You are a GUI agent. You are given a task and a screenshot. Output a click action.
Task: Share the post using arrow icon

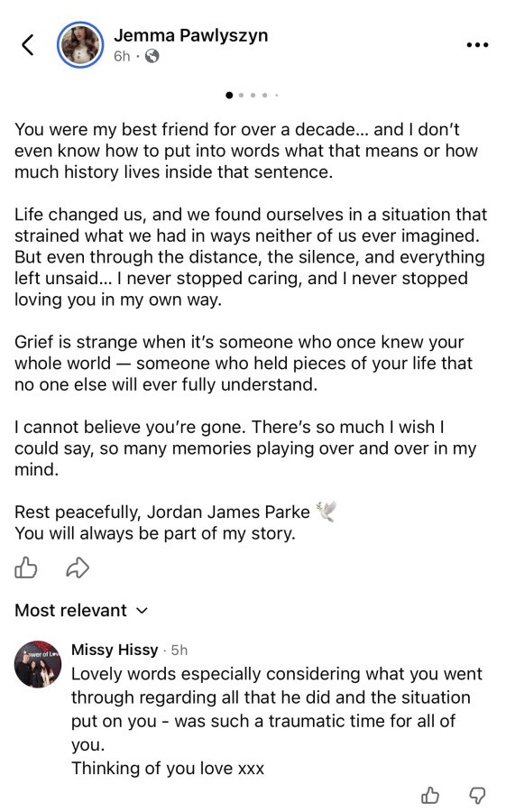(78, 567)
